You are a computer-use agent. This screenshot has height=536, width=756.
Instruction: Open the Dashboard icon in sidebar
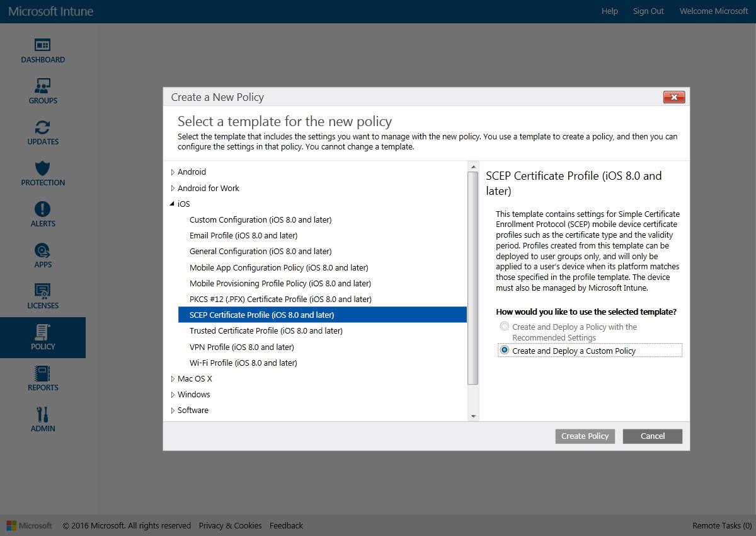click(42, 45)
